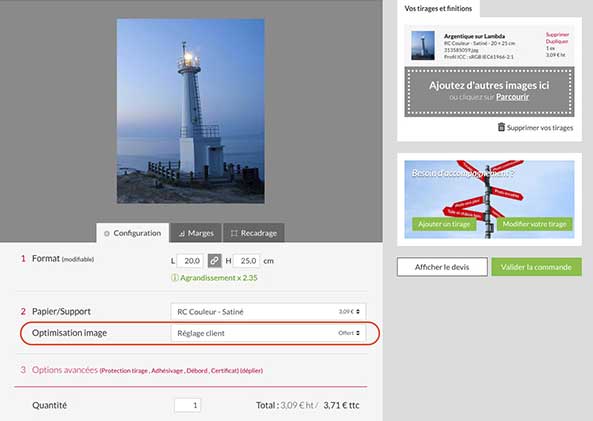Click the Configuration tab gear icon
The width and height of the screenshot is (593, 421).
click(x=107, y=233)
